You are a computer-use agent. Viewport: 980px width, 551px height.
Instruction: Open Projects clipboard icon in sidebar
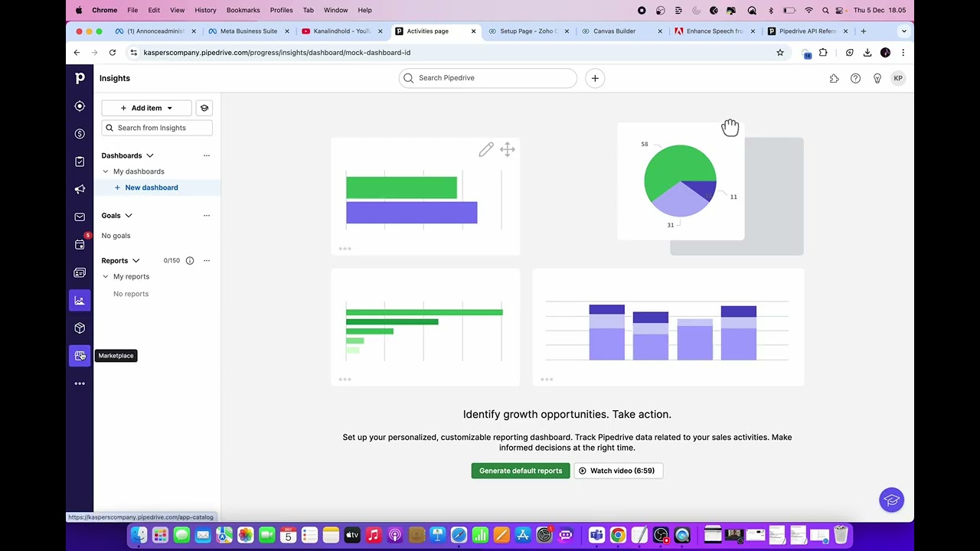click(x=80, y=161)
